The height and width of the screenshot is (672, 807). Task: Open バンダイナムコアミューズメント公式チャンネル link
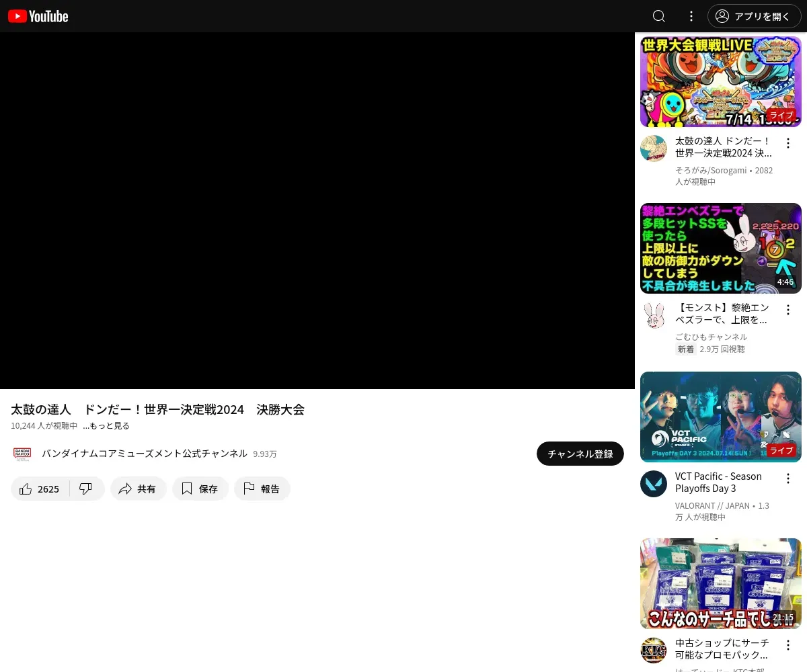[x=145, y=454]
